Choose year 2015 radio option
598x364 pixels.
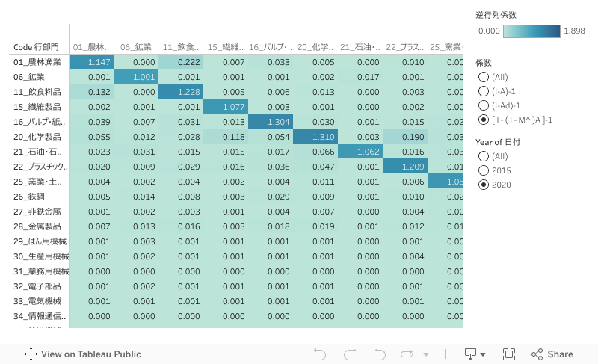[483, 170]
